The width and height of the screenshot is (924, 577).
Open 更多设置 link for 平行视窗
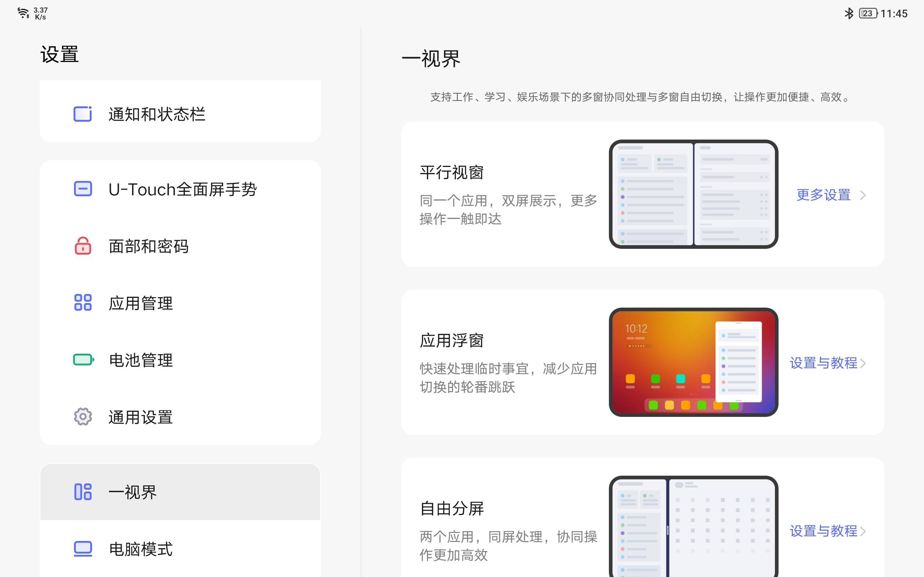823,195
